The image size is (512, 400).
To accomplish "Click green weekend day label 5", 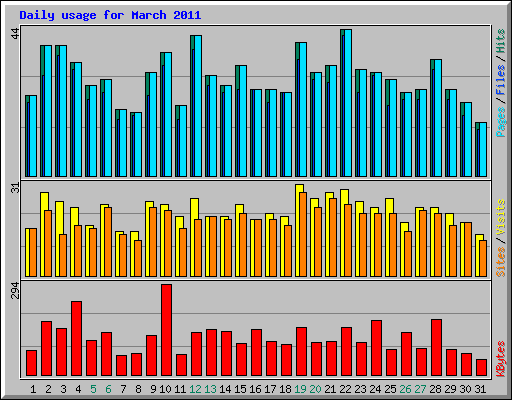I will tap(93, 389).
